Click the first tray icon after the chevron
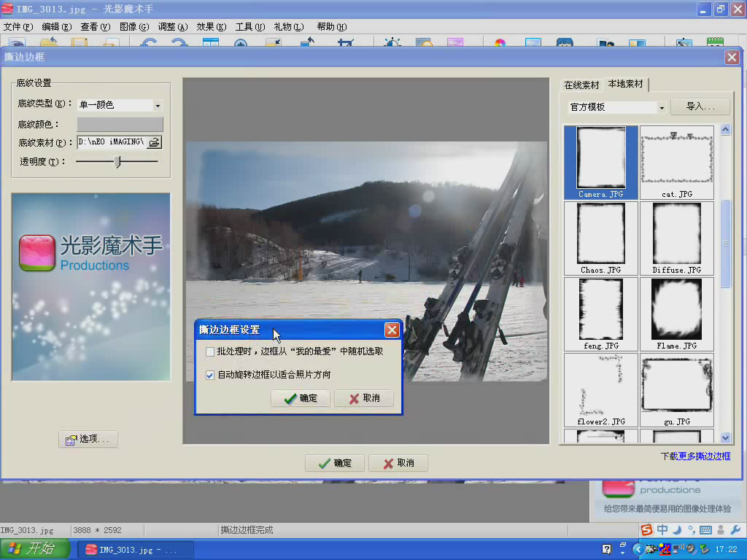The width and height of the screenshot is (747, 560). [x=652, y=549]
